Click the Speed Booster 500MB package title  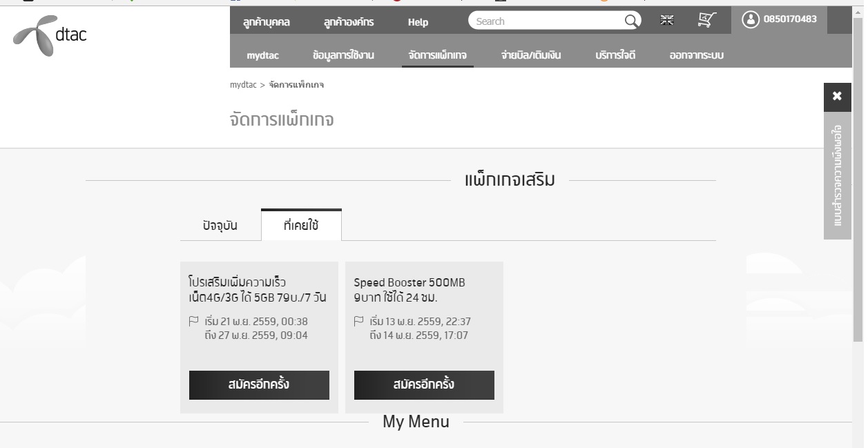point(409,290)
